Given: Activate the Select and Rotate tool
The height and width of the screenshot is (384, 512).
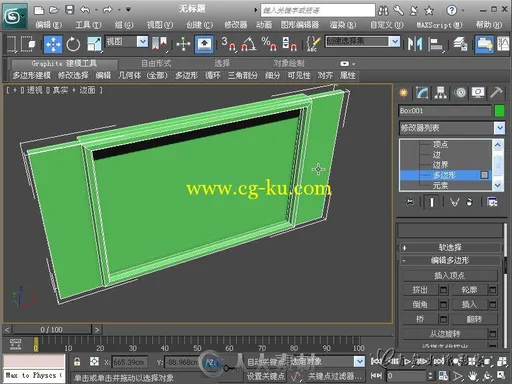Looking at the screenshot, I should [73, 44].
